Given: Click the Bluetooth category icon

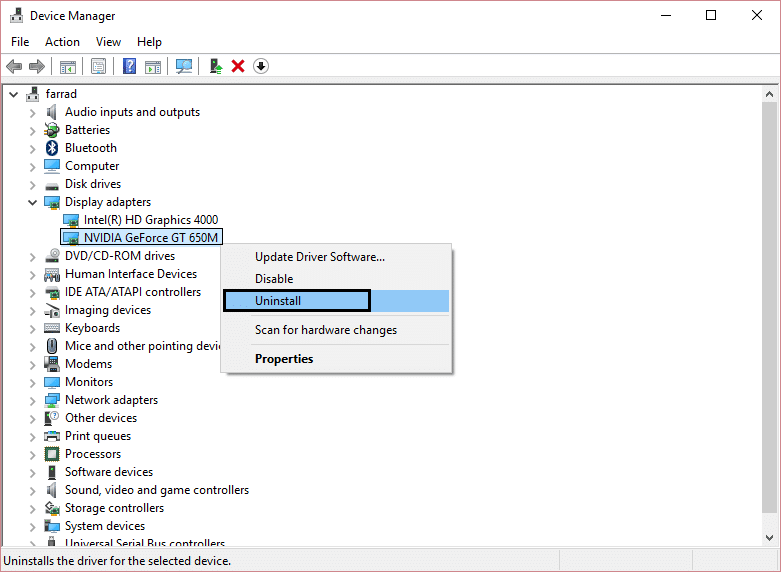Looking at the screenshot, I should click(x=52, y=148).
